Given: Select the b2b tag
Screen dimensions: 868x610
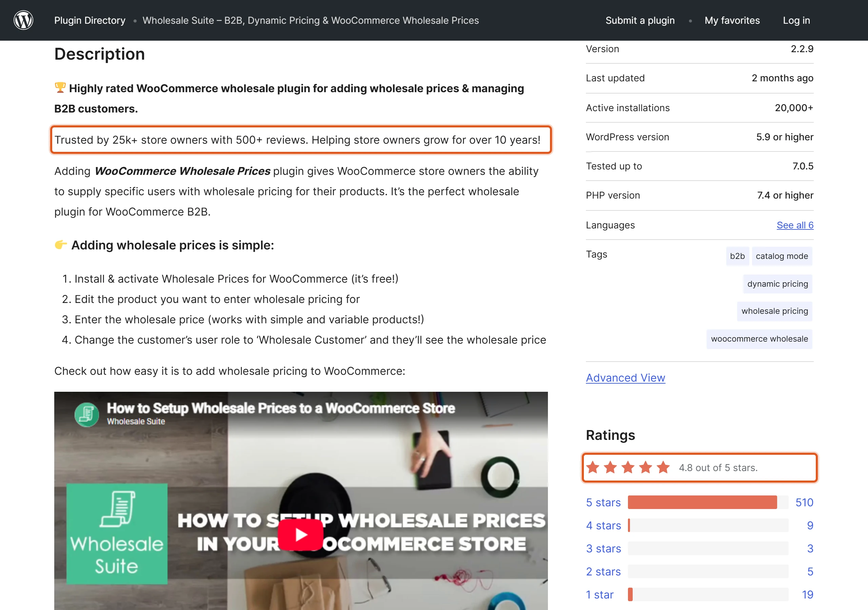Looking at the screenshot, I should [737, 256].
